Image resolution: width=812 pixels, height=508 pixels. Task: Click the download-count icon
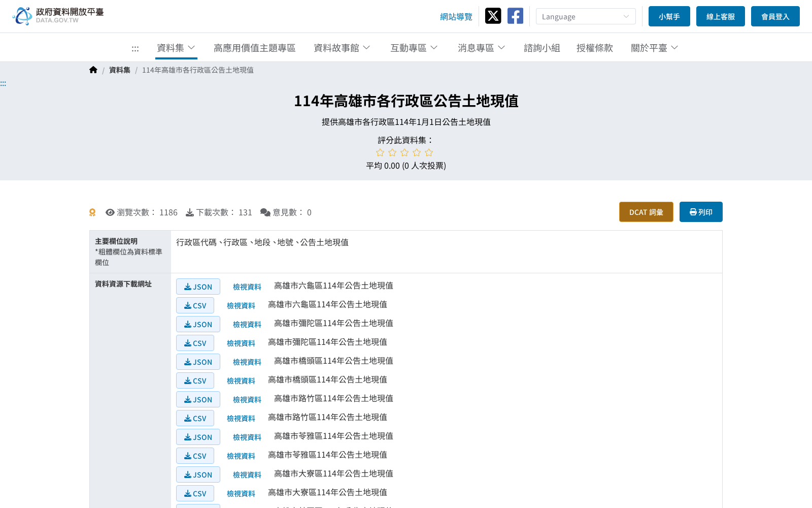[x=190, y=212]
